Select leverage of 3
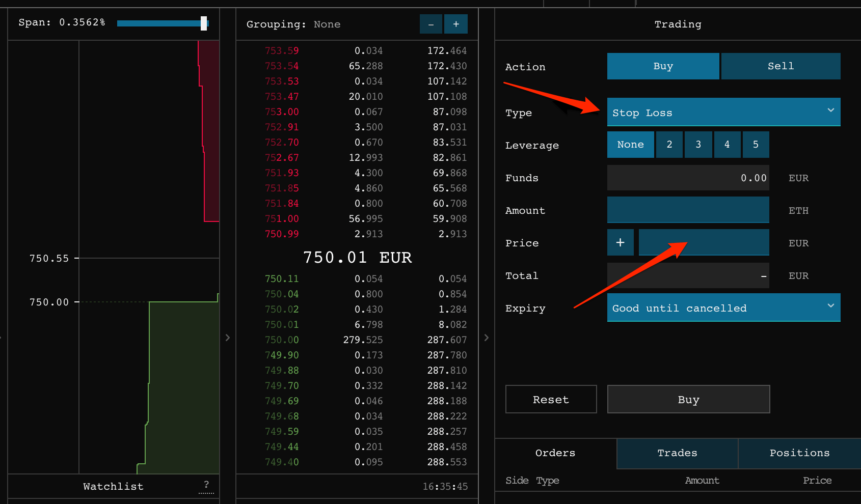The image size is (861, 504). pyautogui.click(x=698, y=144)
